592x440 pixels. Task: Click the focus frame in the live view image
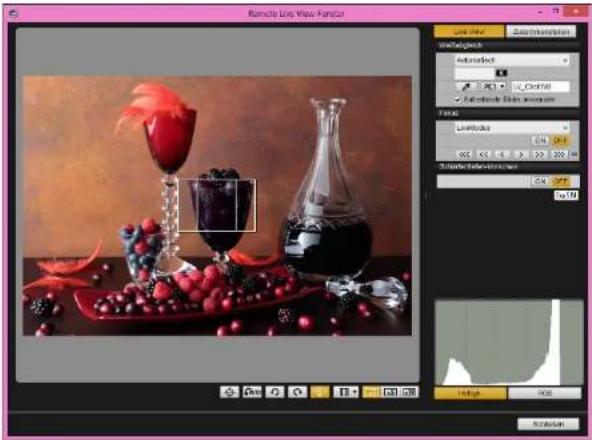[x=217, y=205]
